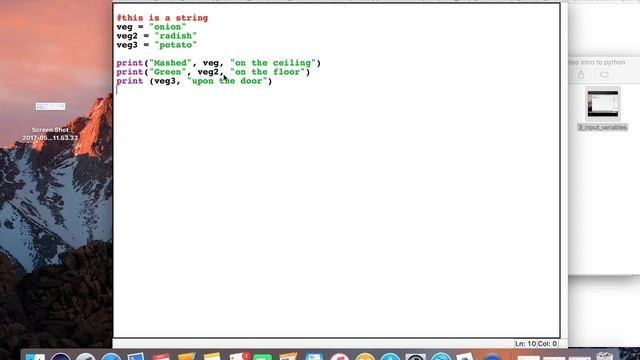The height and width of the screenshot is (360, 640).
Task: Place cursor on the veg = "onion" line
Action: point(151,27)
